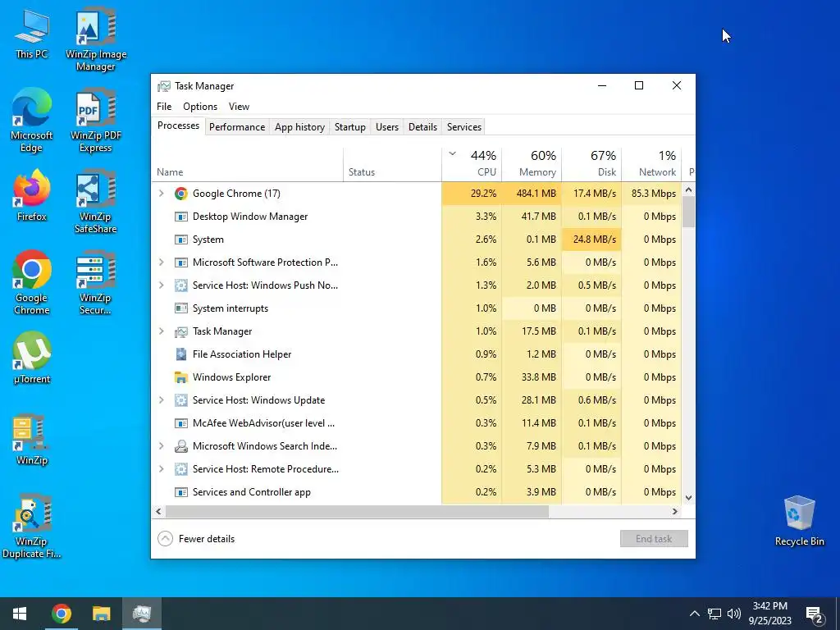Open the File menu

tap(164, 107)
